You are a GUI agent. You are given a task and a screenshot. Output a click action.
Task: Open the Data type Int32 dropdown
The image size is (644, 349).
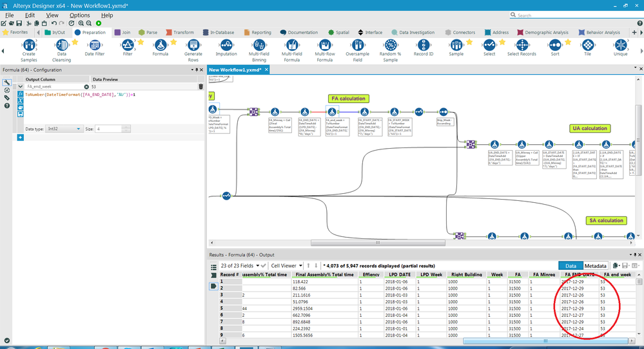[x=64, y=129]
